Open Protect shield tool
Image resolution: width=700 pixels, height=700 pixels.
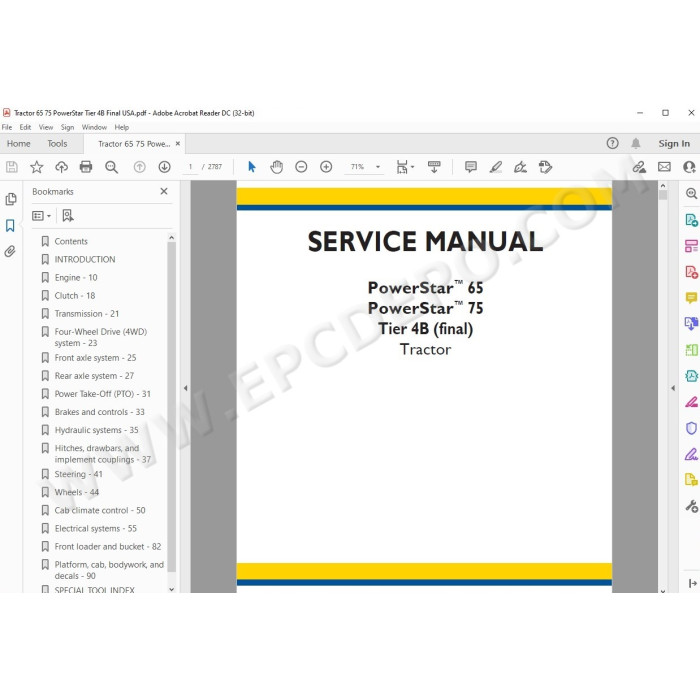coord(692,428)
